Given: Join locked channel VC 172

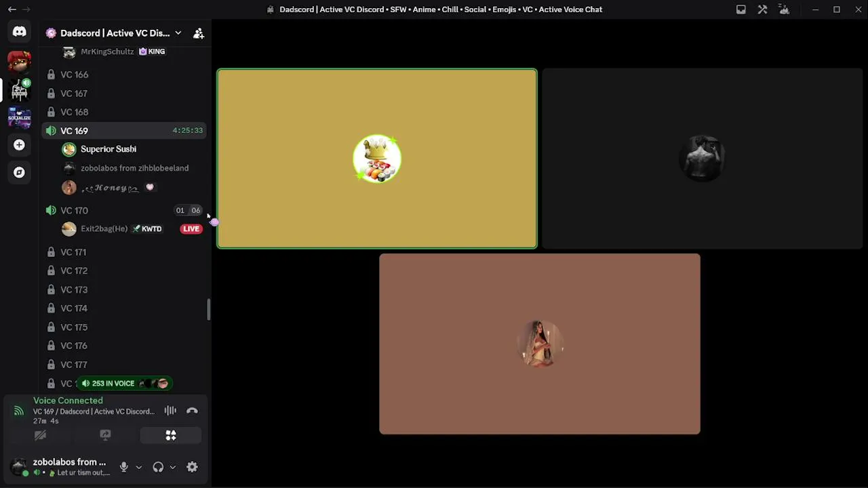Looking at the screenshot, I should tap(125, 270).
